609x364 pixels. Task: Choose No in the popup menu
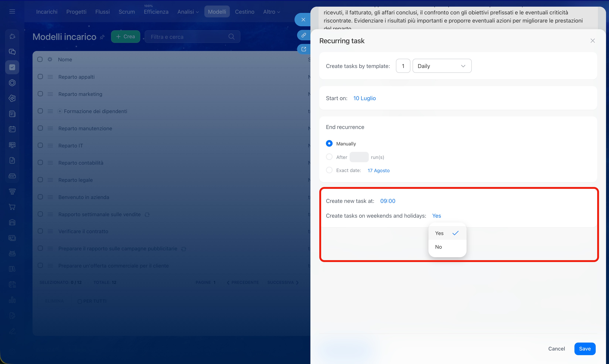click(447, 247)
